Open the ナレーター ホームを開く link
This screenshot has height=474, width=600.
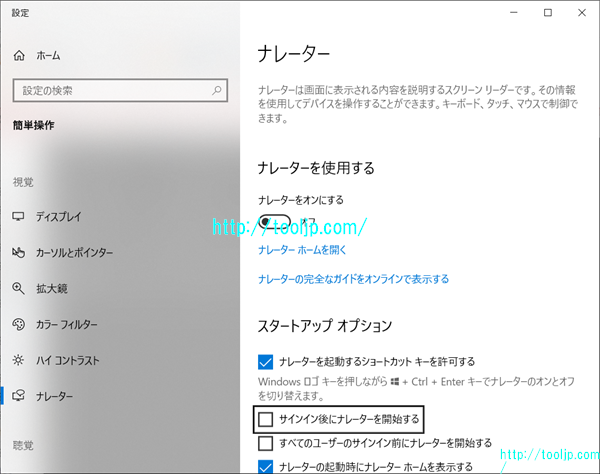click(x=302, y=250)
